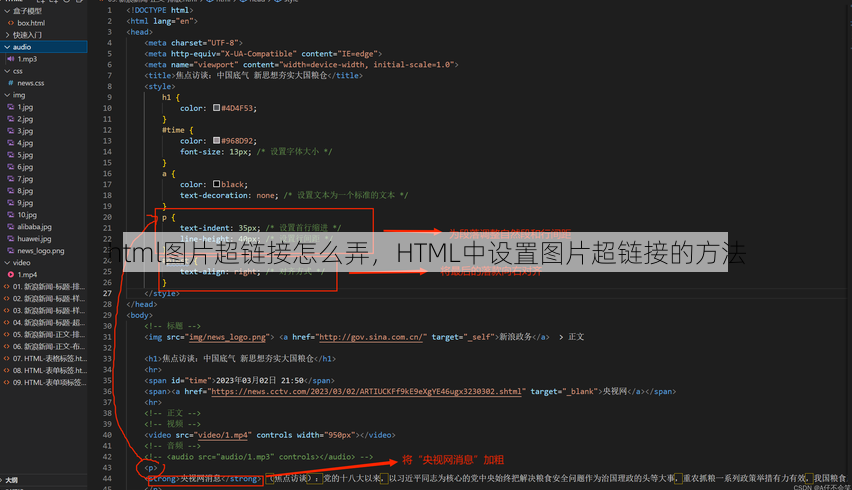Viewport: 852px width, 490px height.
Task: Click the commented audio tag on line 42
Action: click(259, 457)
